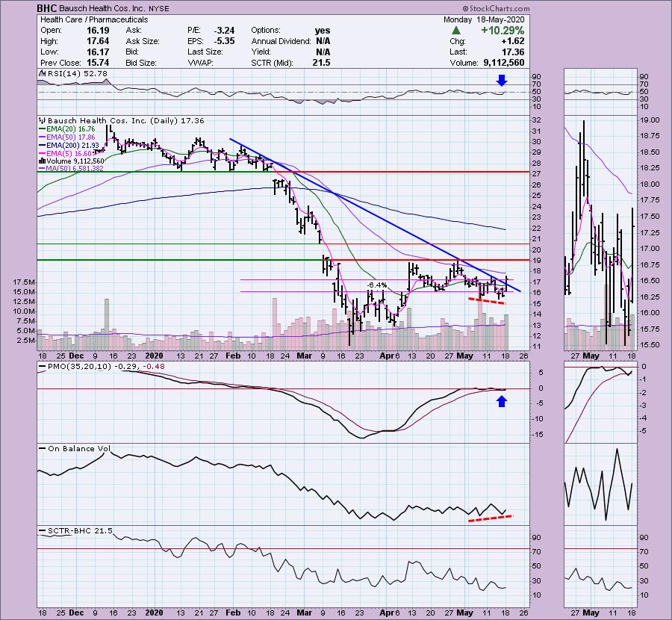
Task: Click the green up-triangle price change icon
Action: (x=456, y=31)
